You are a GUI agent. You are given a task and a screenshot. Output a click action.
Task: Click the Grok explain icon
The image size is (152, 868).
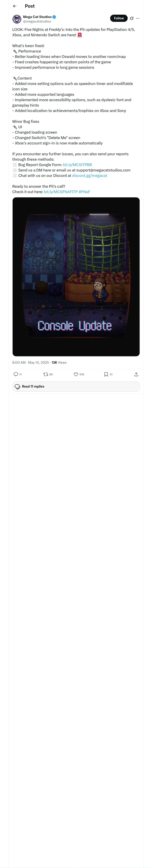click(132, 18)
